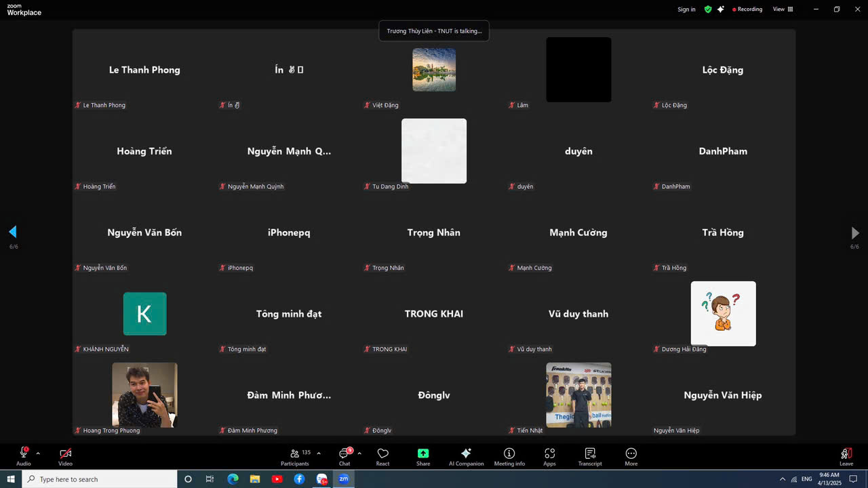Expand the arrow beside Chat
Image resolution: width=868 pixels, height=488 pixels.
coord(359,453)
